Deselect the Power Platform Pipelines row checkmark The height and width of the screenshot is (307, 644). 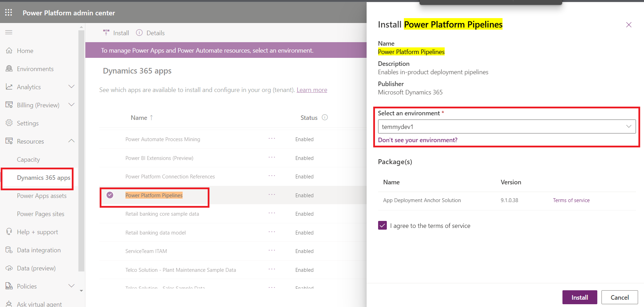click(110, 195)
